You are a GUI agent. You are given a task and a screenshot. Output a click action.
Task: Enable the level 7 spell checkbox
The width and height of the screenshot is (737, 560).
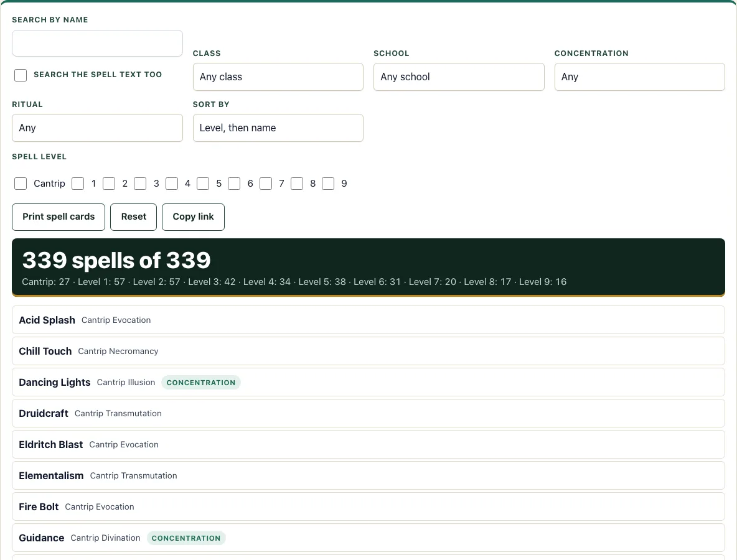coord(266,184)
